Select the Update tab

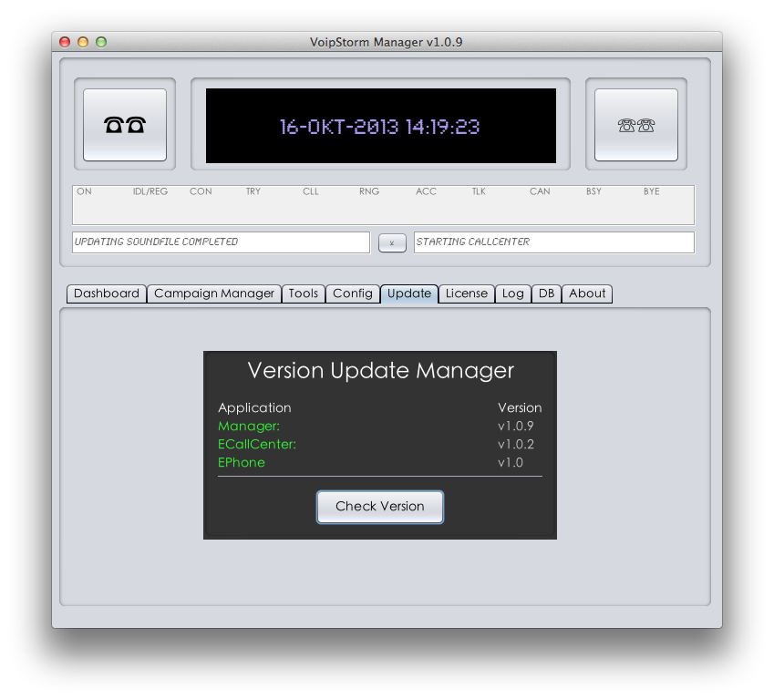click(x=409, y=293)
